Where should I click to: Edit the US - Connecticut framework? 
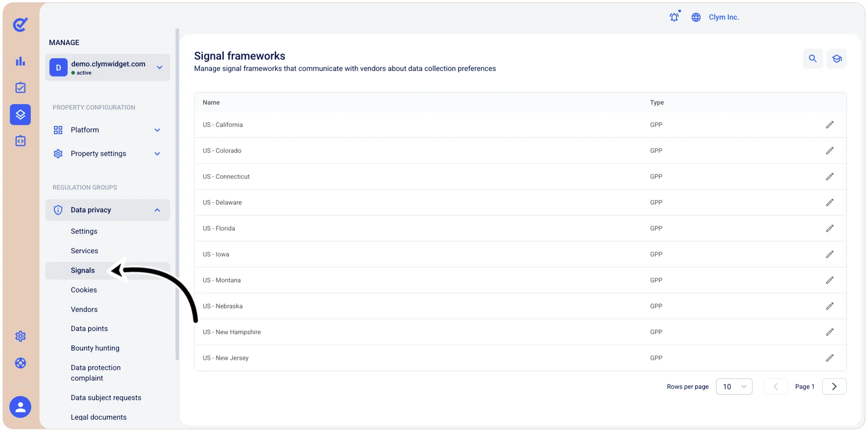click(830, 176)
